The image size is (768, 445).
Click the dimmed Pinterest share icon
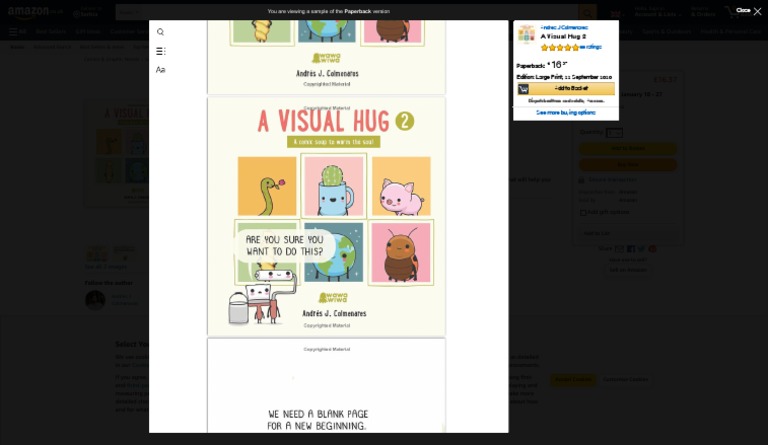coord(652,249)
